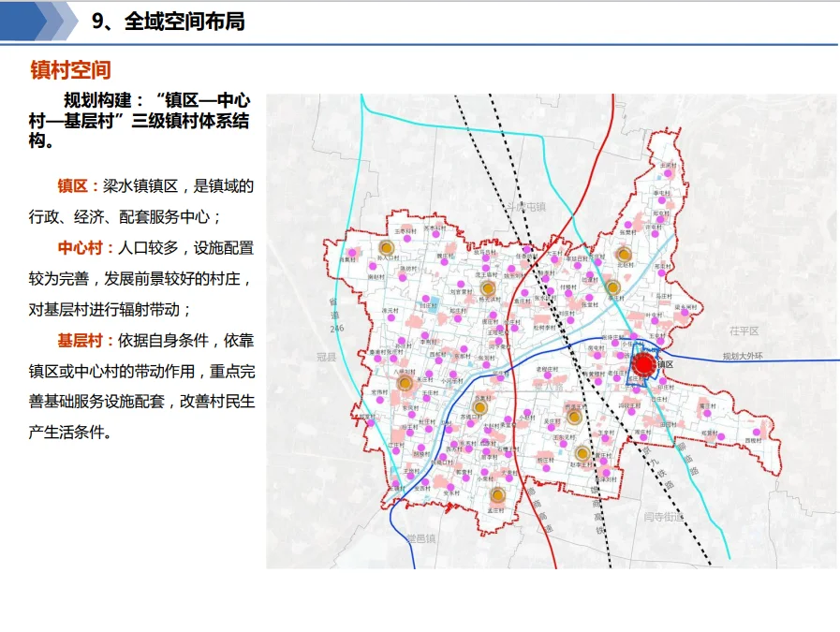Image resolution: width=840 pixels, height=632 pixels.
Task: Select the orange marker above 孟庄村
Action: point(498,495)
